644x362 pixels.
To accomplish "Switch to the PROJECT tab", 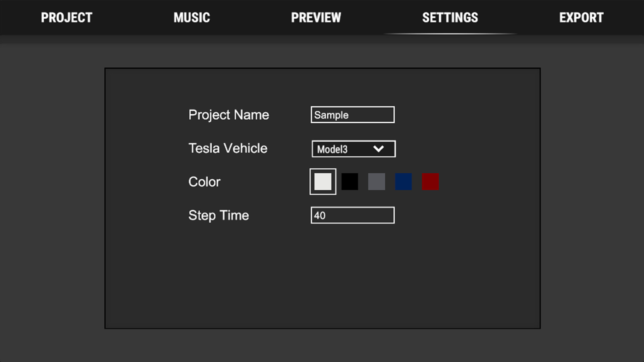I will click(66, 17).
